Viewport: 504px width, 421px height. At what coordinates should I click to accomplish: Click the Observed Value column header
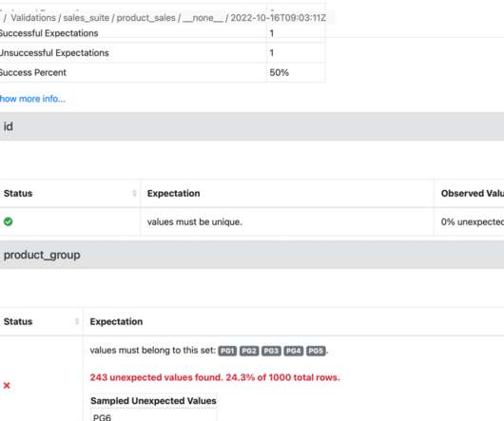click(473, 193)
